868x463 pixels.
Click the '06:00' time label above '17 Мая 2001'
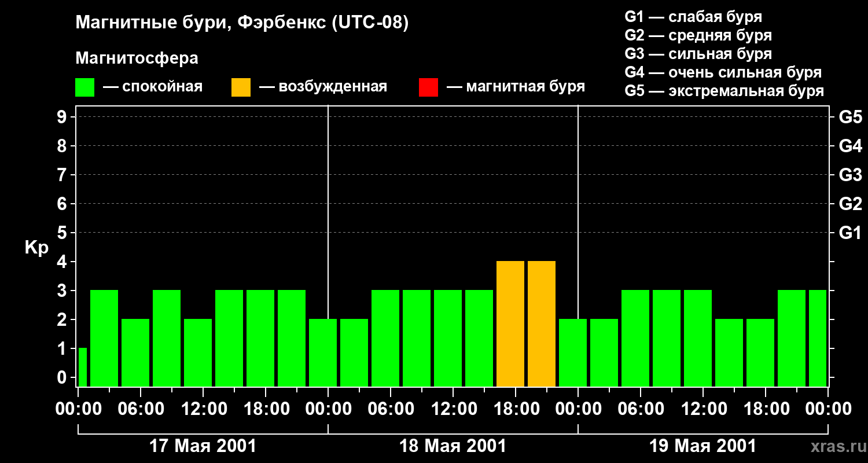[x=140, y=409]
